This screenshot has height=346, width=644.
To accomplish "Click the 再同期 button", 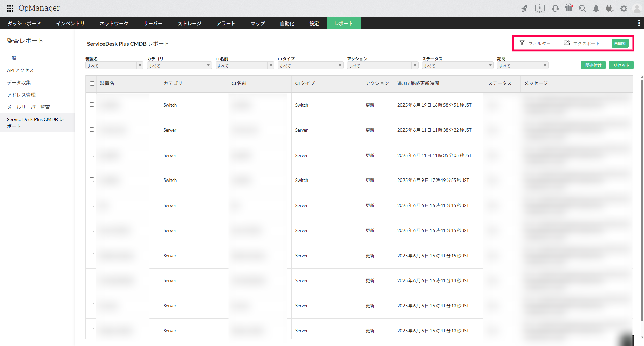I will [620, 43].
